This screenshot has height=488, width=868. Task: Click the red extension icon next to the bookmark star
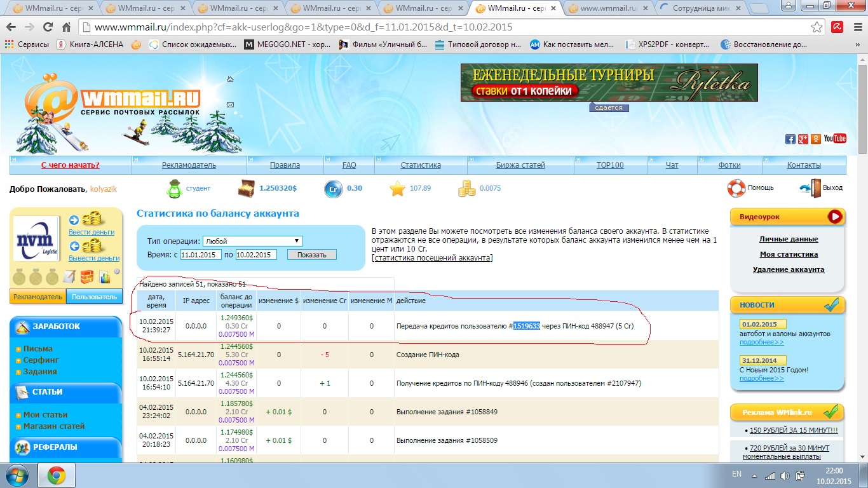[x=837, y=27]
